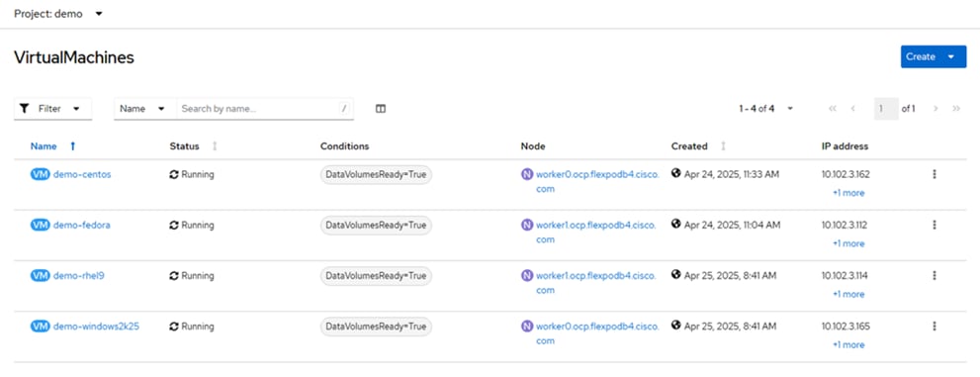This screenshot has height=377, width=980.
Task: Open the Manage columns icon
Action: pyautogui.click(x=381, y=109)
